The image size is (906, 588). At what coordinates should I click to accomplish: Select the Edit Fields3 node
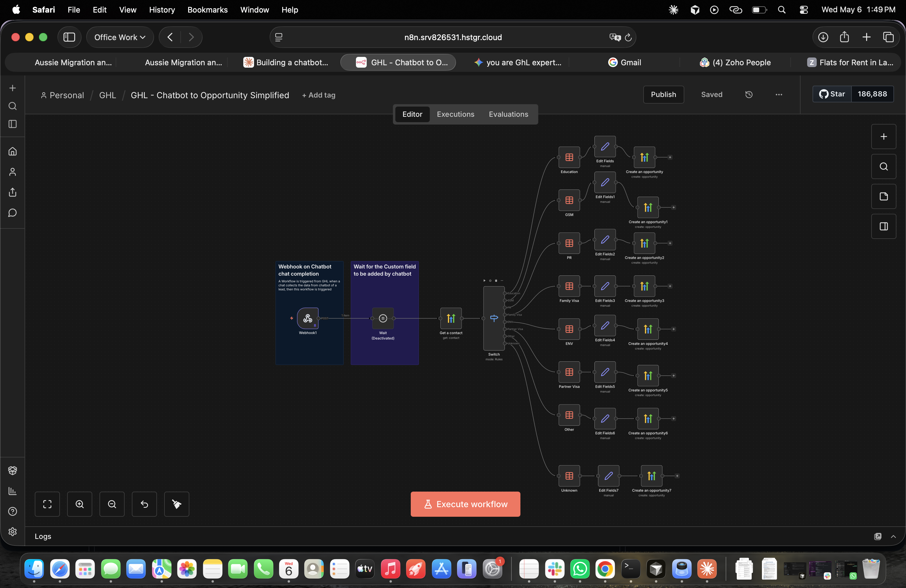point(605,286)
